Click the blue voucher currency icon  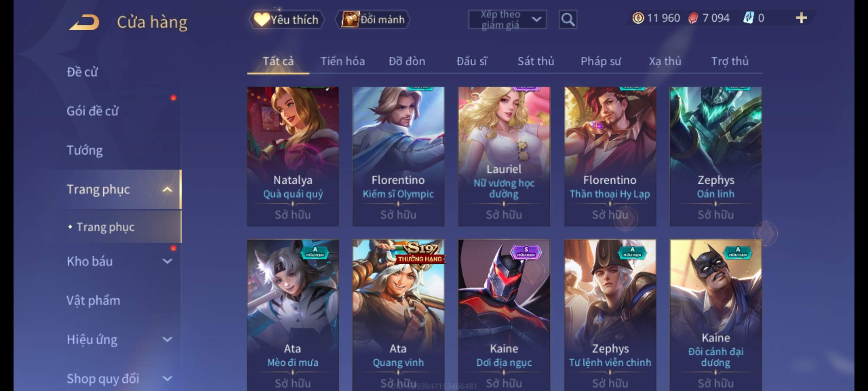click(748, 18)
